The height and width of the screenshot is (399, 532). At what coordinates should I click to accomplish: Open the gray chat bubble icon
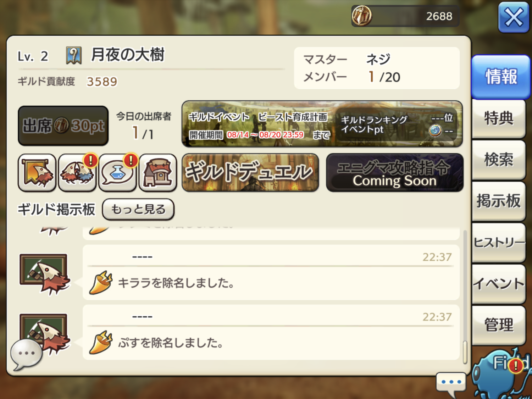click(x=26, y=354)
